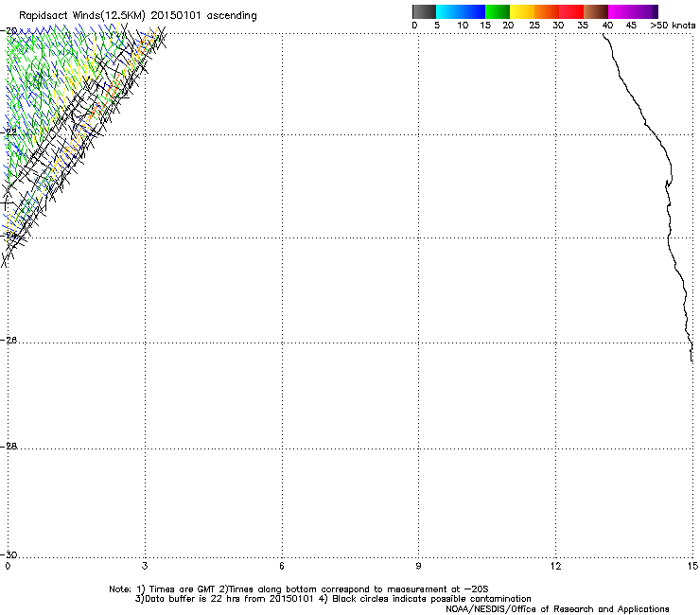Click the NOAA/NESDIS credit line
Screen dimensions: 700x615
(x=557, y=609)
